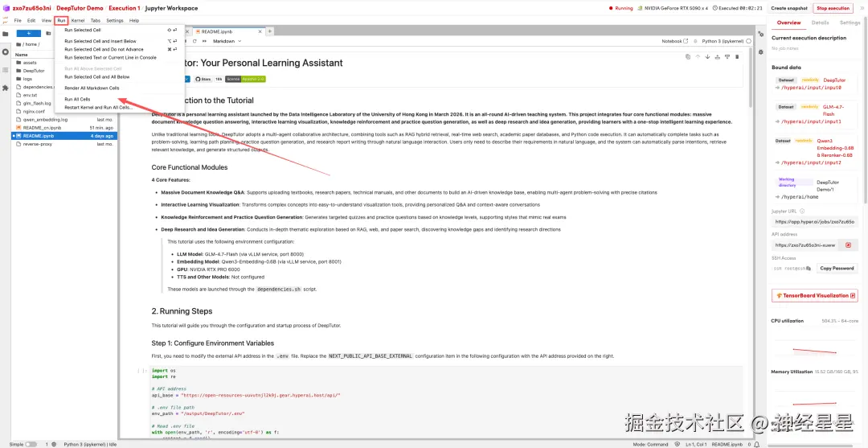
Task: Add a new tab with plus icon
Action: click(270, 31)
